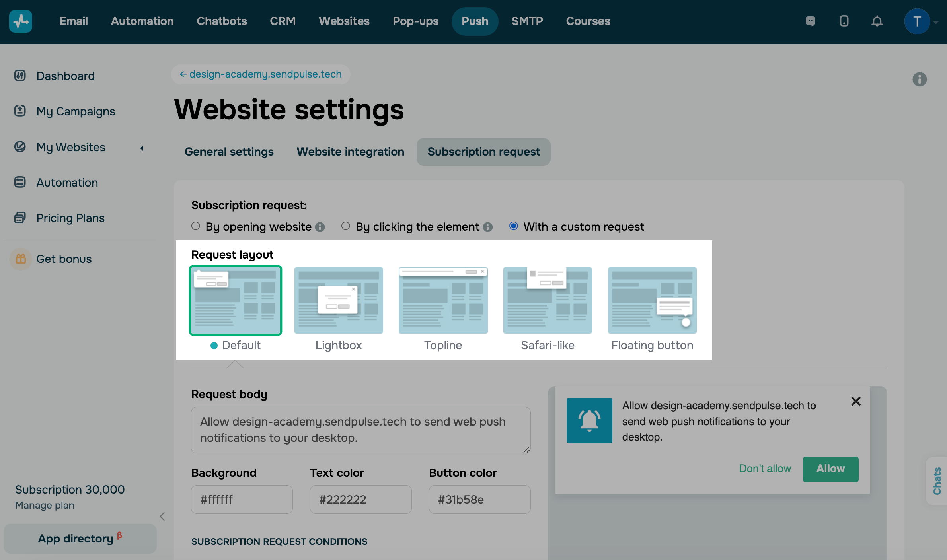Open the Courses menu item

point(588,20)
